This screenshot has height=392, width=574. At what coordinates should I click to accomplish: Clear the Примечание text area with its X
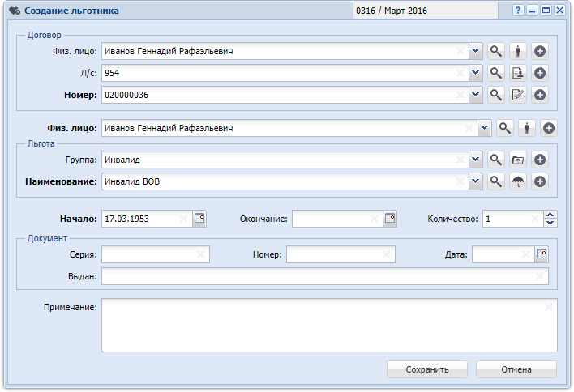[548, 307]
